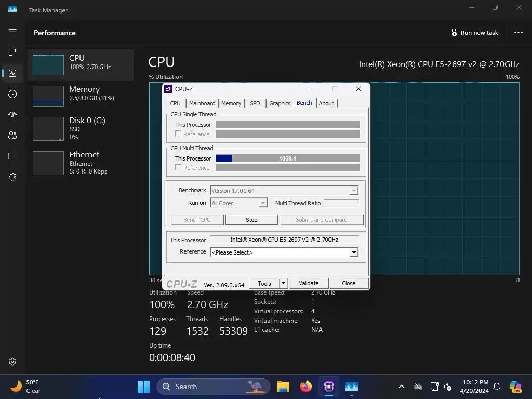532x399 pixels.
Task: Open Details list page in sidebar
Action: click(x=12, y=156)
